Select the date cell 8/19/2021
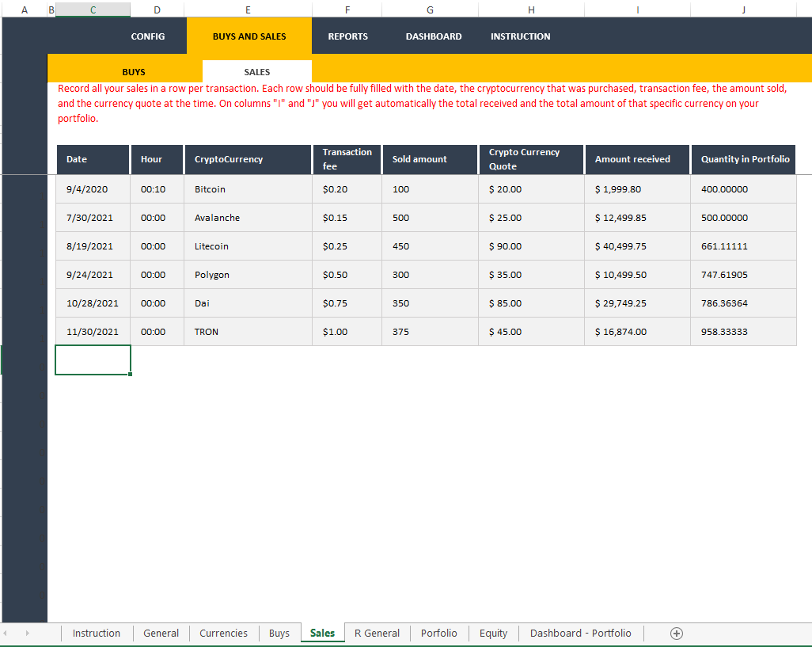Image resolution: width=812 pixels, height=647 pixels. pyautogui.click(x=93, y=246)
